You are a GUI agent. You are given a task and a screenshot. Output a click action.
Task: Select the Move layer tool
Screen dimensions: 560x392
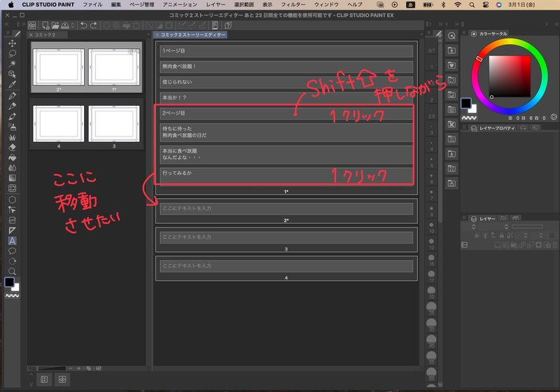pos(12,43)
